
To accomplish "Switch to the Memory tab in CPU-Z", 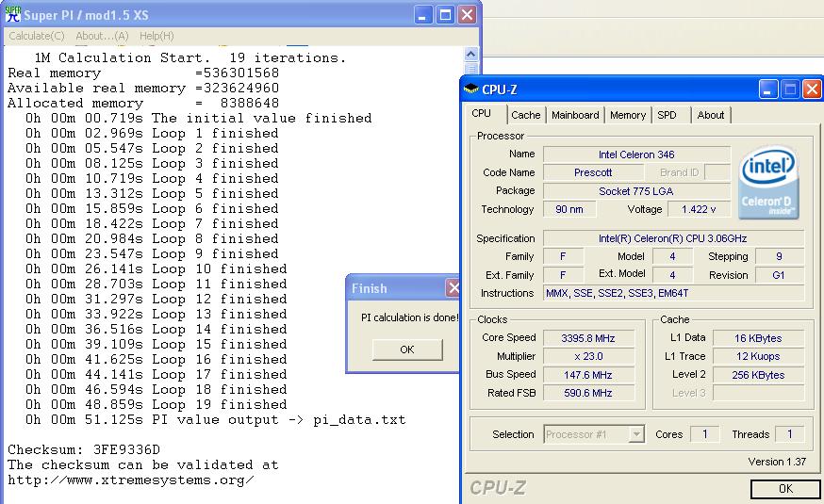I will tap(628, 115).
